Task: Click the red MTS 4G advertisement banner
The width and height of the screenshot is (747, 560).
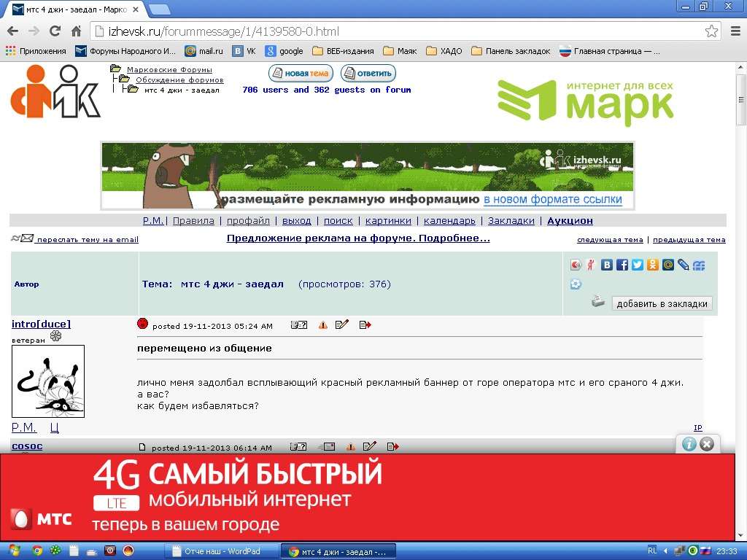Action: pos(368,497)
